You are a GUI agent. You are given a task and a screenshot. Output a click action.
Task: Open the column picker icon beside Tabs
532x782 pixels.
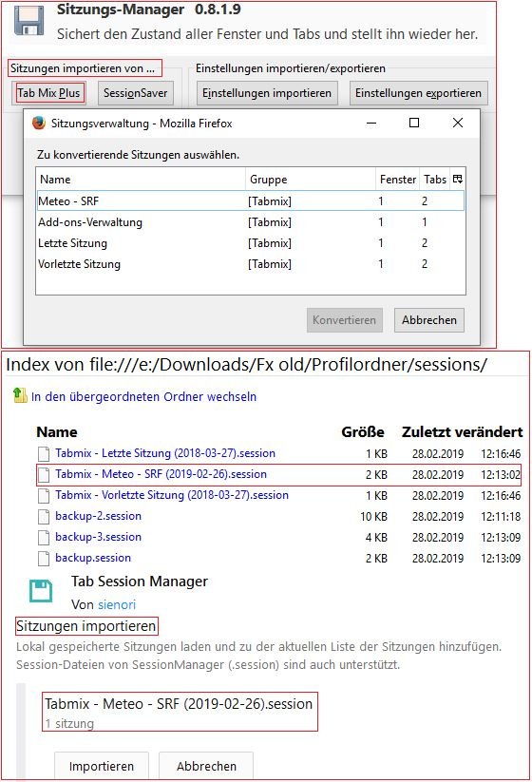[x=458, y=179]
